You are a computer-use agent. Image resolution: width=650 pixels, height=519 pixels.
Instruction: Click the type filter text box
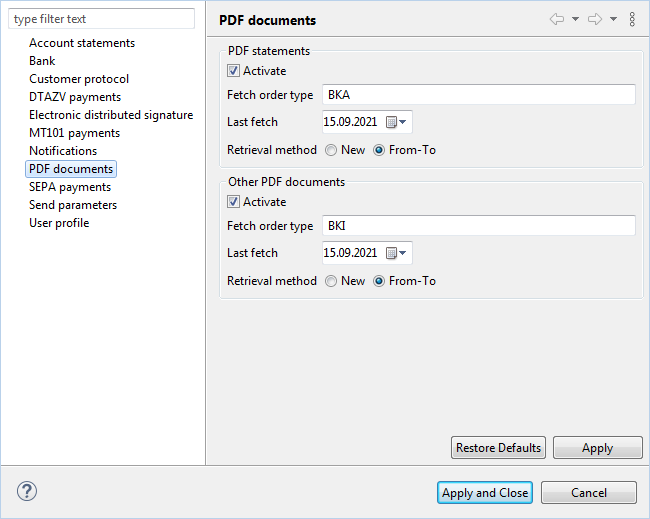pos(102,19)
